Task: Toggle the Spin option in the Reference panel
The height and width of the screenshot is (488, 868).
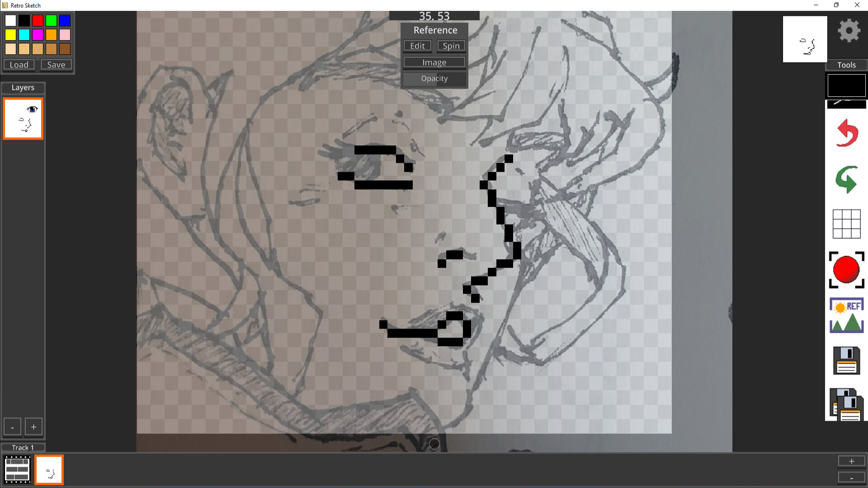Action: click(451, 46)
